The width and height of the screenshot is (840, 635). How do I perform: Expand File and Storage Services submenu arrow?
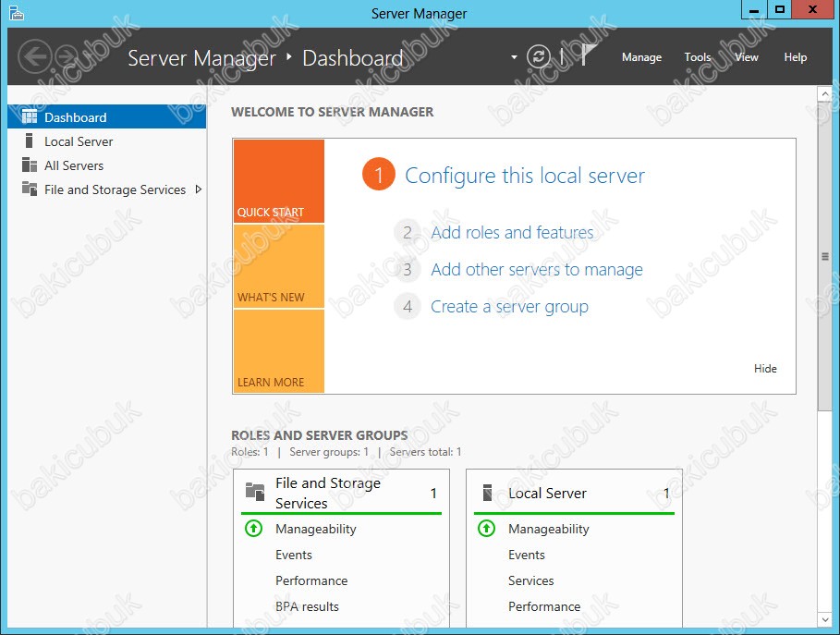198,189
